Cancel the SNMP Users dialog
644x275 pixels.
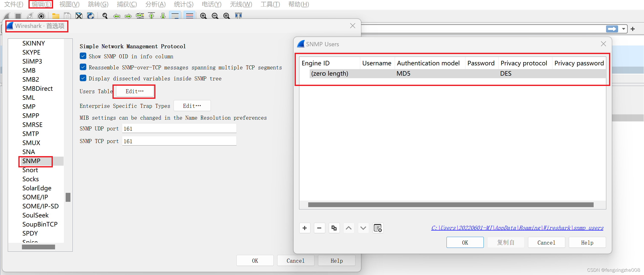(x=546, y=243)
